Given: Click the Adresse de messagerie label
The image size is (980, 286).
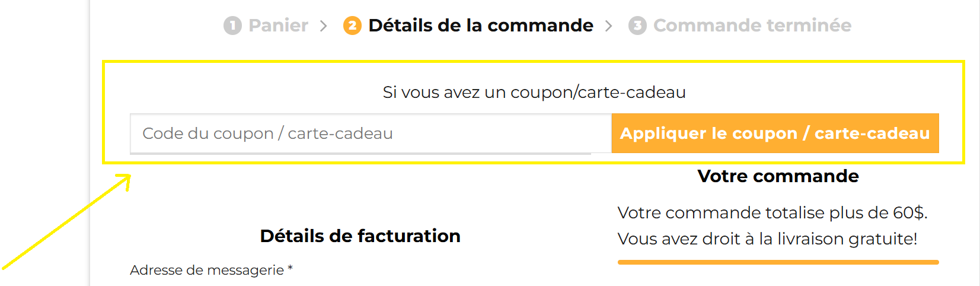Looking at the screenshot, I should 207,270.
